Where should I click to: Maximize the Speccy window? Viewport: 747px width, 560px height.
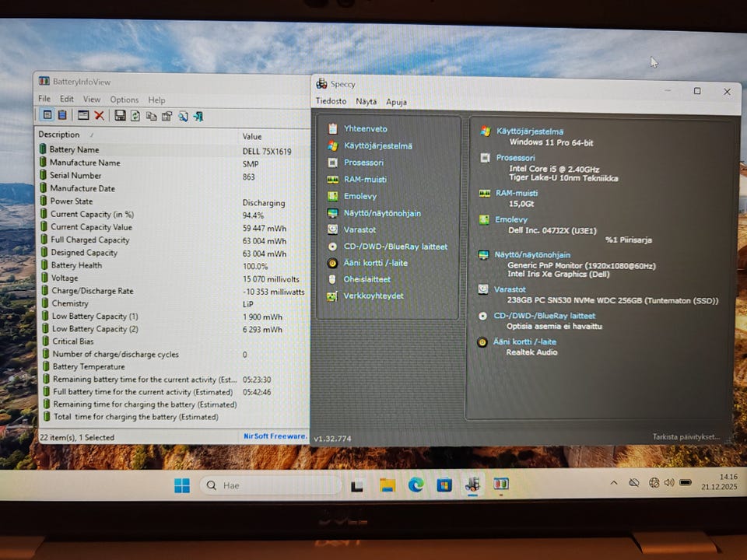697,91
